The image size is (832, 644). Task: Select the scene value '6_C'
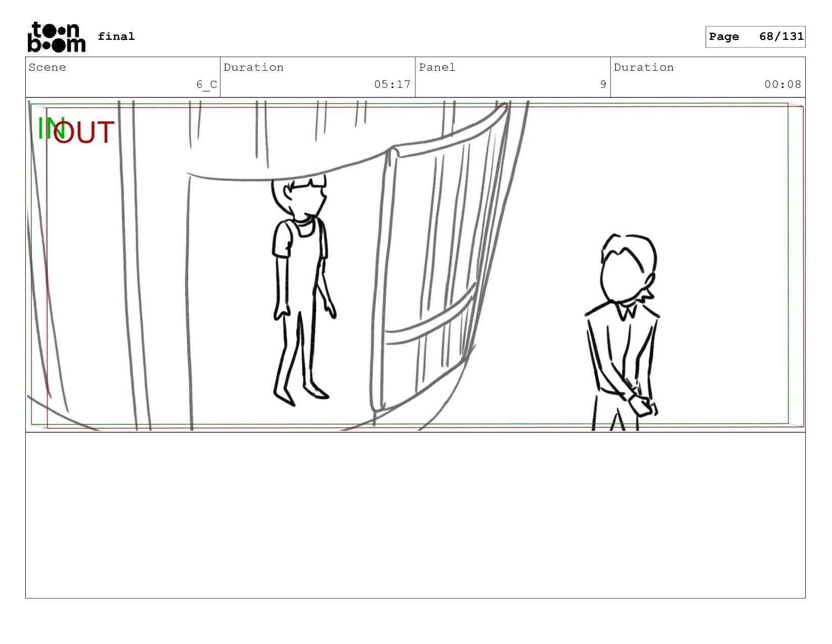[x=207, y=84]
